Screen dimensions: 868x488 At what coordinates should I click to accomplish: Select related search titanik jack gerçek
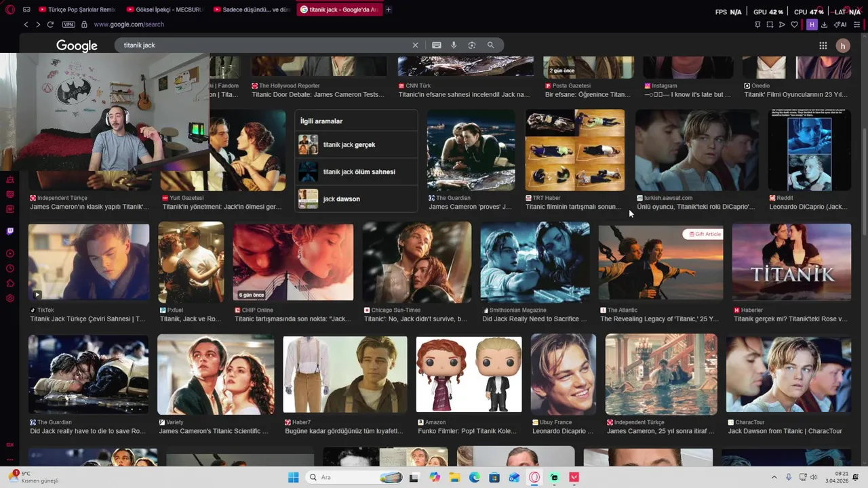[x=356, y=144]
